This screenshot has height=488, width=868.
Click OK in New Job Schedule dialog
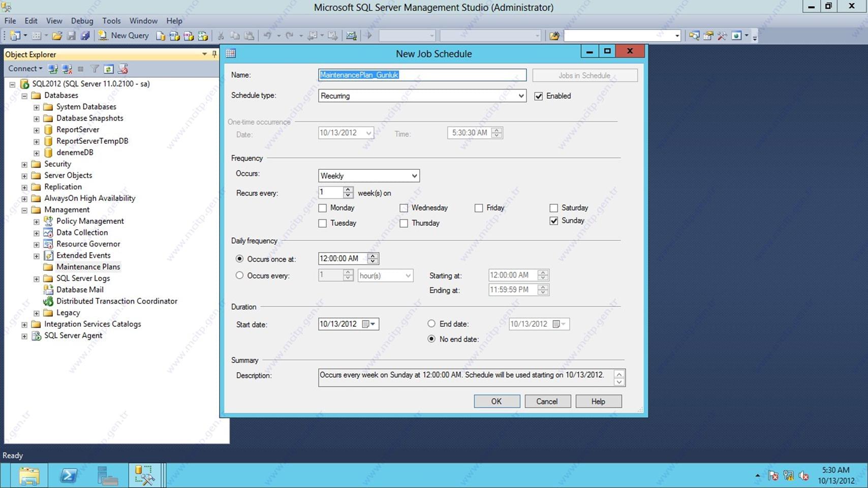[x=497, y=402]
